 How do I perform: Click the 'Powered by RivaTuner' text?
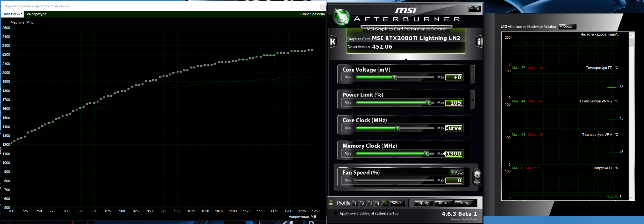coord(464,220)
